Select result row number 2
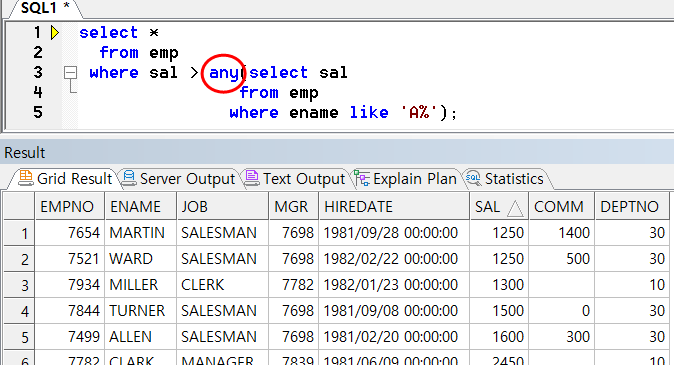This screenshot has height=365, width=674. pos(19,259)
